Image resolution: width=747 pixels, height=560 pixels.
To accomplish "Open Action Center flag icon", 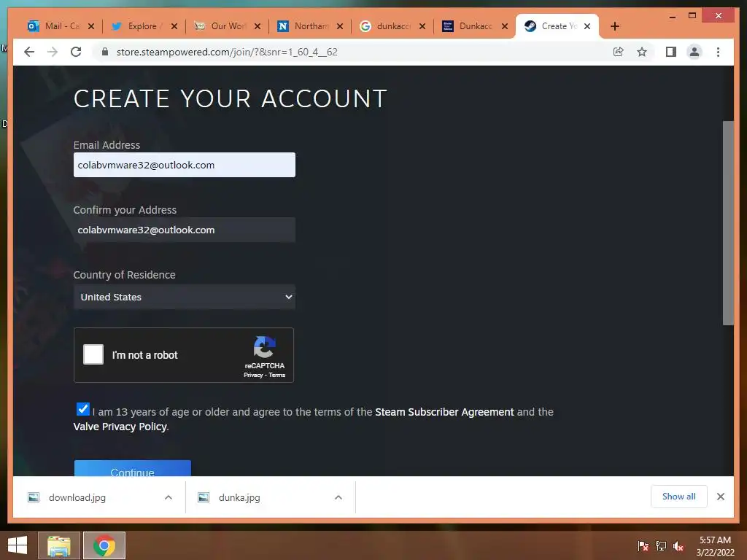I will [643, 546].
